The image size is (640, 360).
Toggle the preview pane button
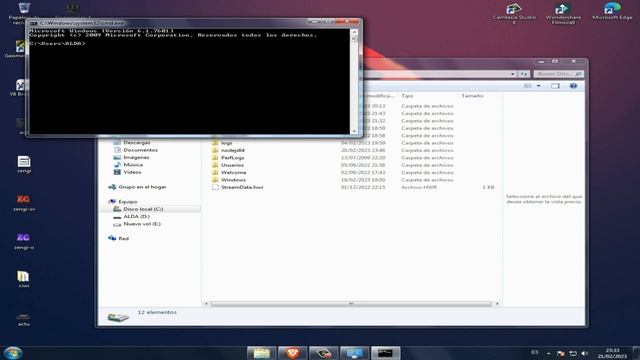[555, 86]
